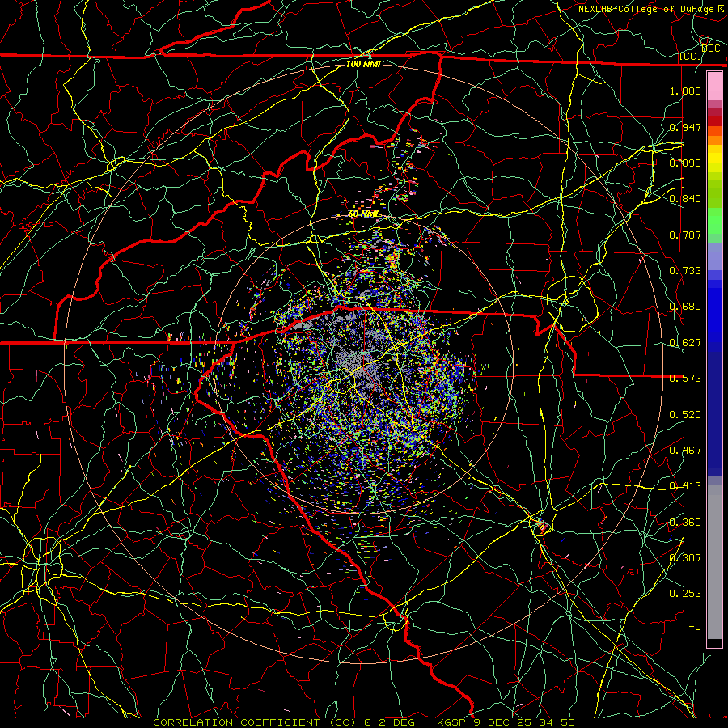Select the 0.947 legend value

[x=685, y=127]
